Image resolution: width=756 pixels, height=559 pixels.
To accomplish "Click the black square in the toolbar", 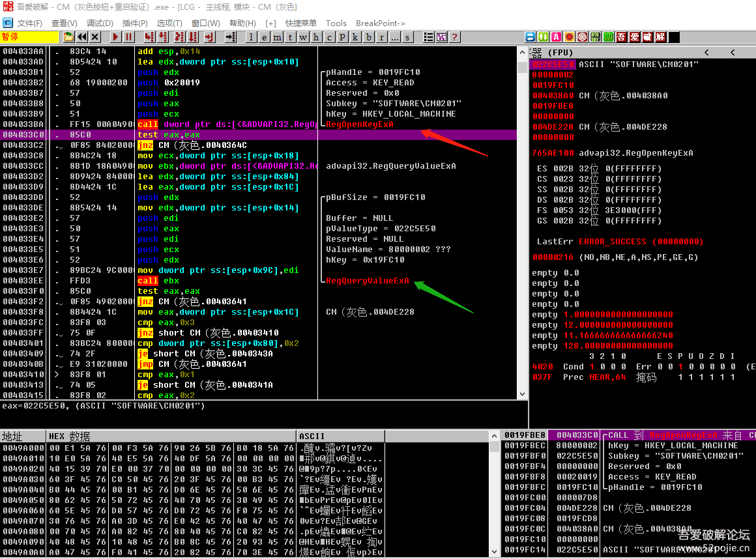I will [673, 37].
